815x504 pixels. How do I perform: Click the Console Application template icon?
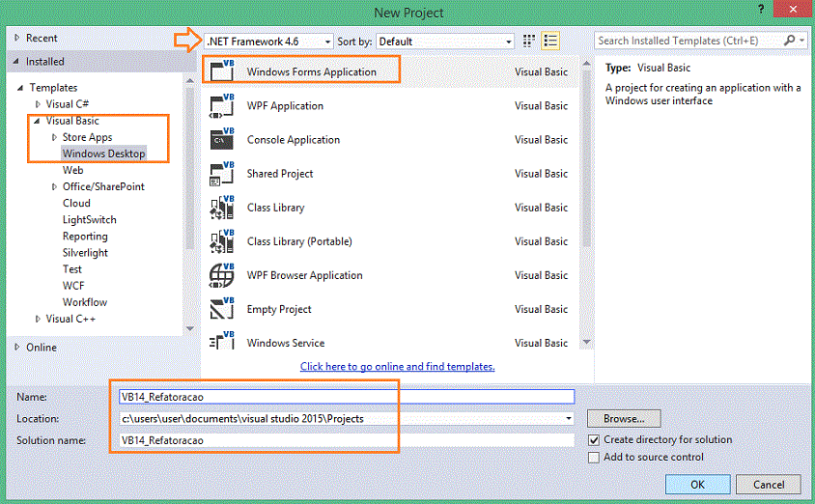(x=222, y=139)
